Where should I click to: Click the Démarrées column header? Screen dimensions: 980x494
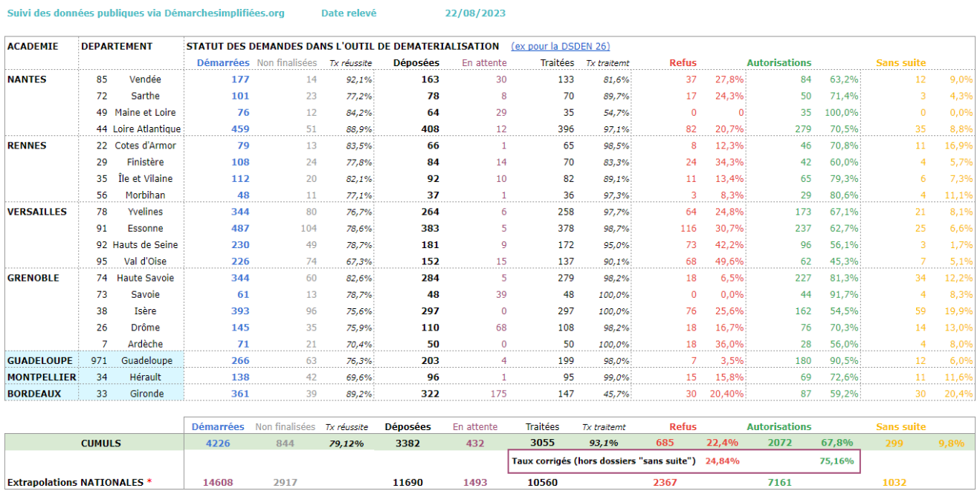point(223,63)
